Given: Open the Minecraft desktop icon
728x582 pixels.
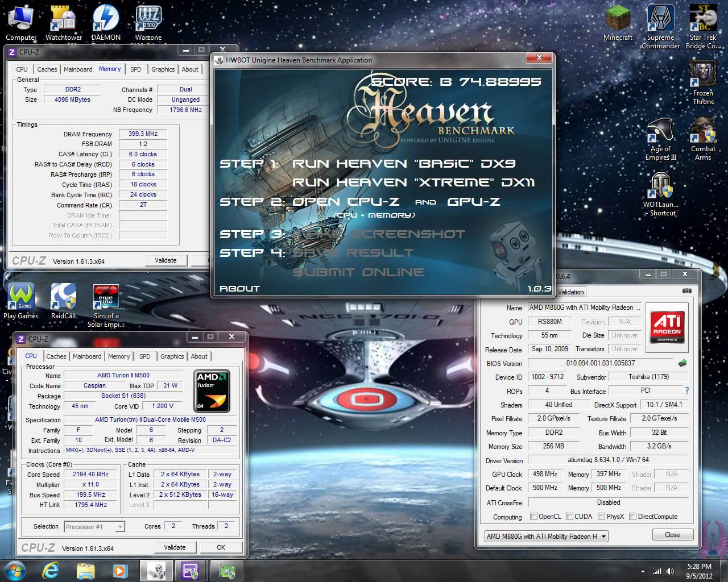Looking at the screenshot, I should click(618, 23).
